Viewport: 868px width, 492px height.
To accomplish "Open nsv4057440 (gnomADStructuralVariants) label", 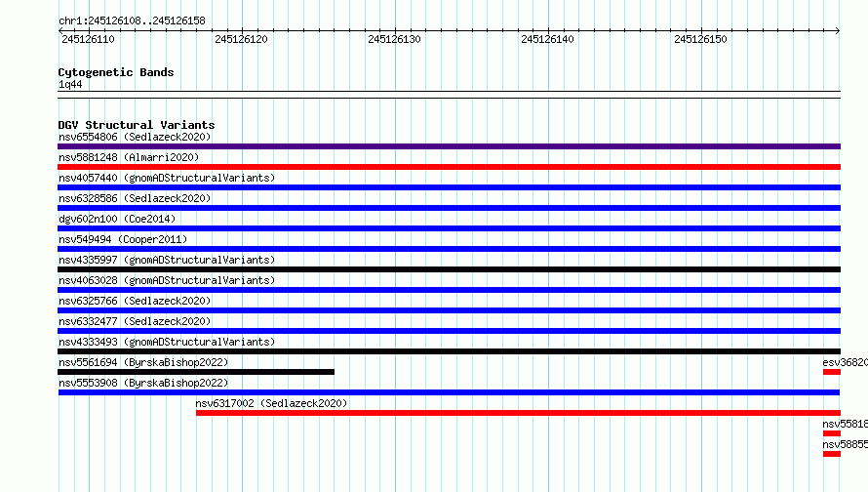I will coord(167,178).
